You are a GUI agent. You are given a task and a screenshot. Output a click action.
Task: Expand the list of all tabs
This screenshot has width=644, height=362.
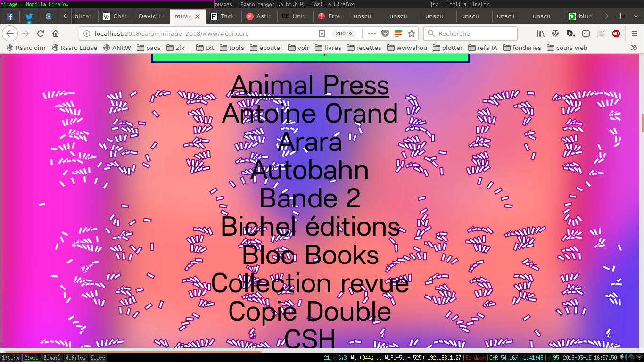[x=635, y=16]
